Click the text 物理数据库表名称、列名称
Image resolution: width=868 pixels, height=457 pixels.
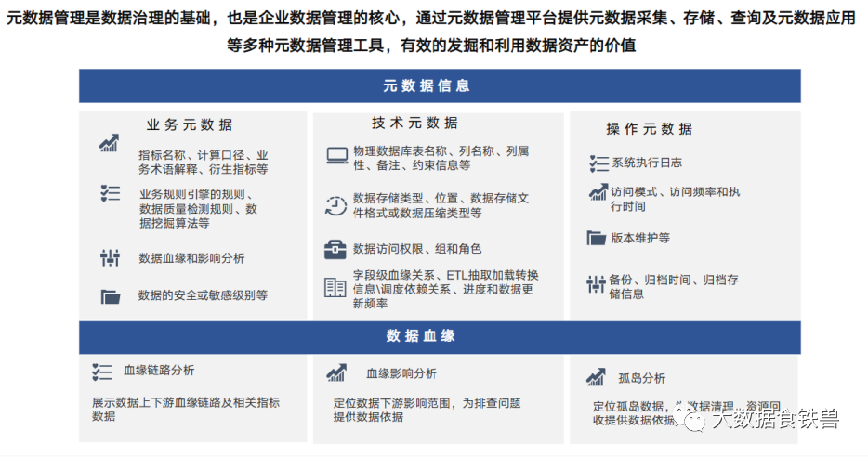coord(441,158)
